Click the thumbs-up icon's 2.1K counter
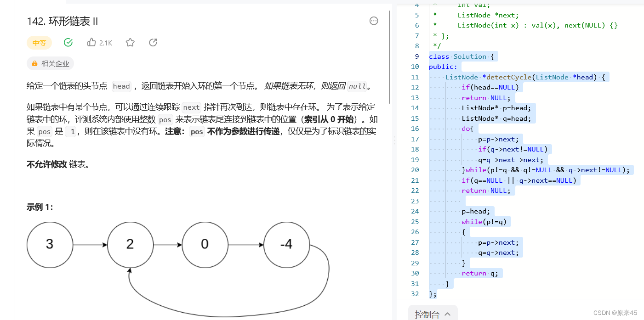644x320 pixels. coord(106,42)
